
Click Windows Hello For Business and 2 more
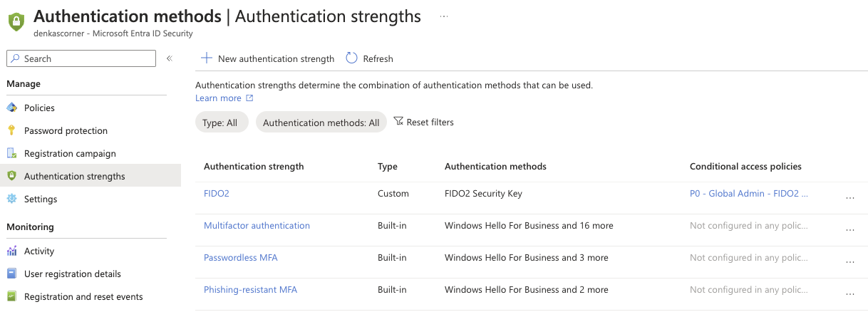[527, 290]
